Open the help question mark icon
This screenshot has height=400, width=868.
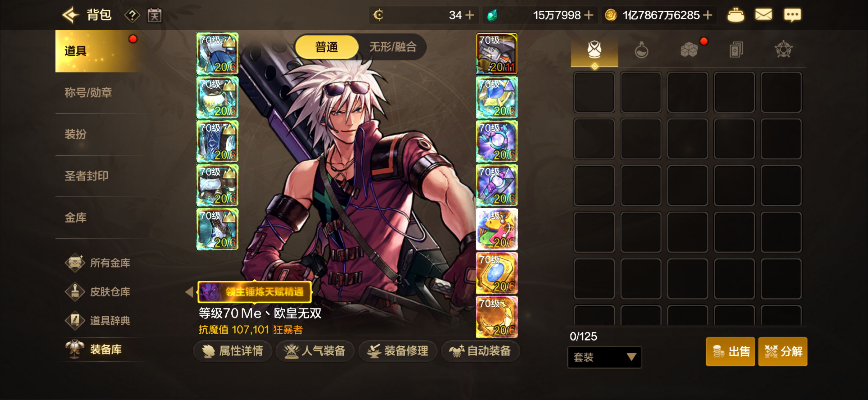coord(132,15)
